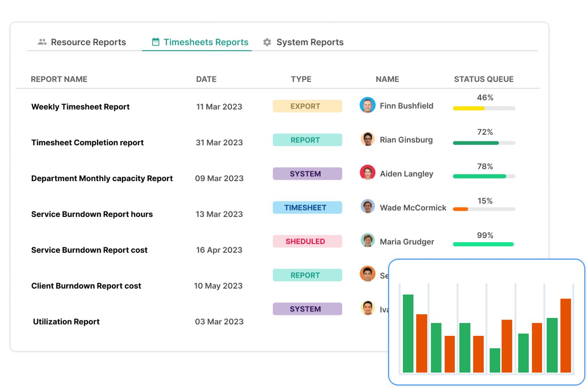The height and width of the screenshot is (392, 588).
Task: Click the REPORT NAME column header
Action: [x=59, y=79]
